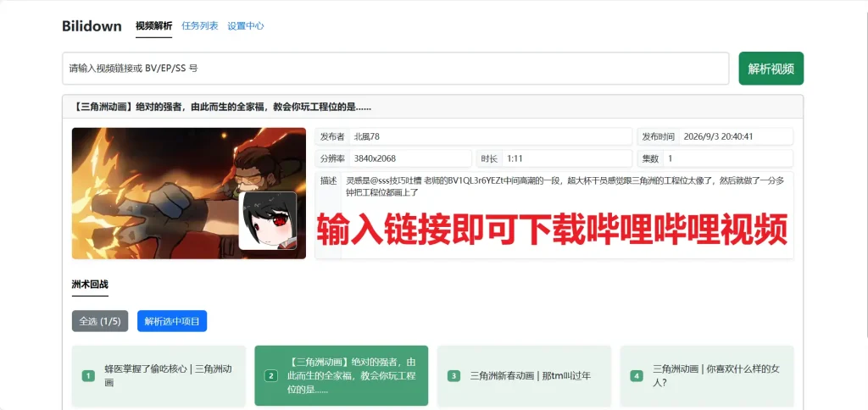868x410 pixels.
Task: Switch to the 视频解析 tab
Action: click(x=154, y=26)
